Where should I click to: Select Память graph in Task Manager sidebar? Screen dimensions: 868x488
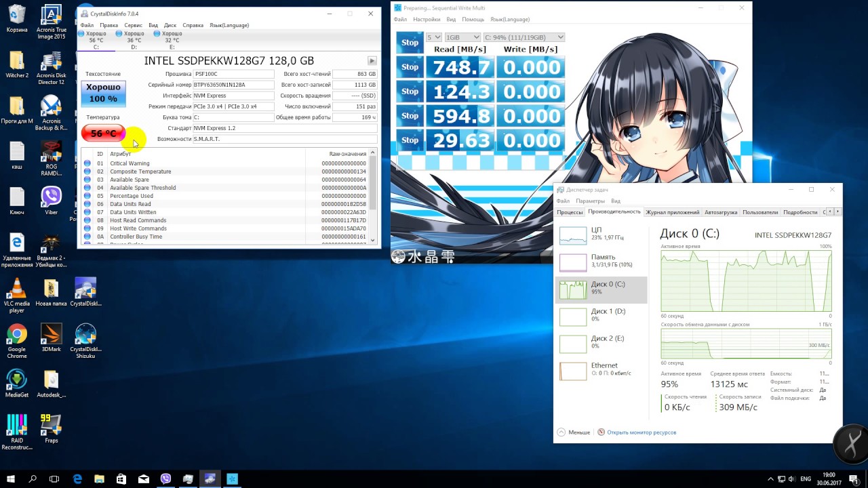(x=601, y=262)
